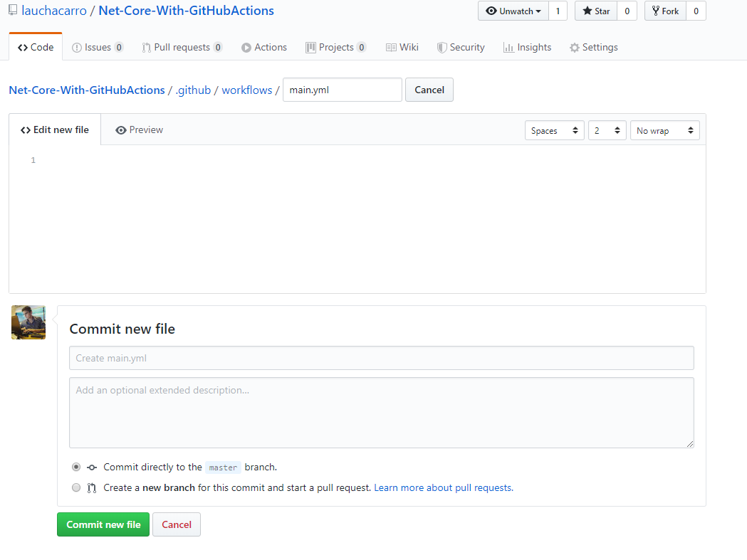Click the commit node icon beside master option
Image resolution: width=747 pixels, height=560 pixels.
point(92,467)
